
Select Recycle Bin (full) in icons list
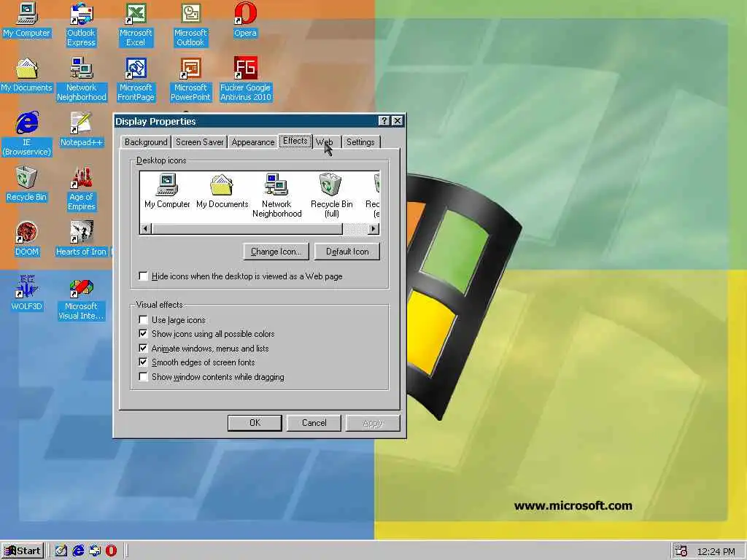pos(332,195)
